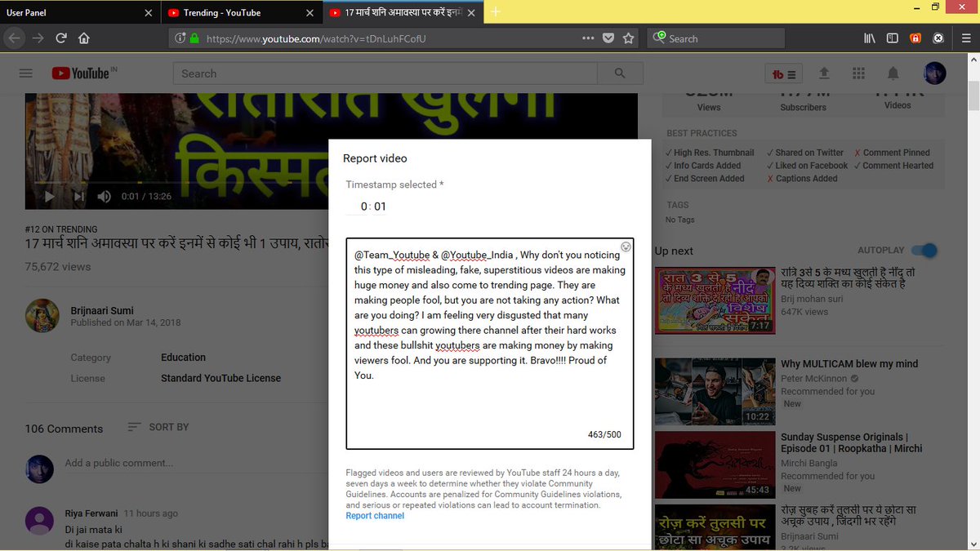The image size is (980, 551).
Task: Toggle the Firefox sidebar icon
Action: (x=893, y=38)
